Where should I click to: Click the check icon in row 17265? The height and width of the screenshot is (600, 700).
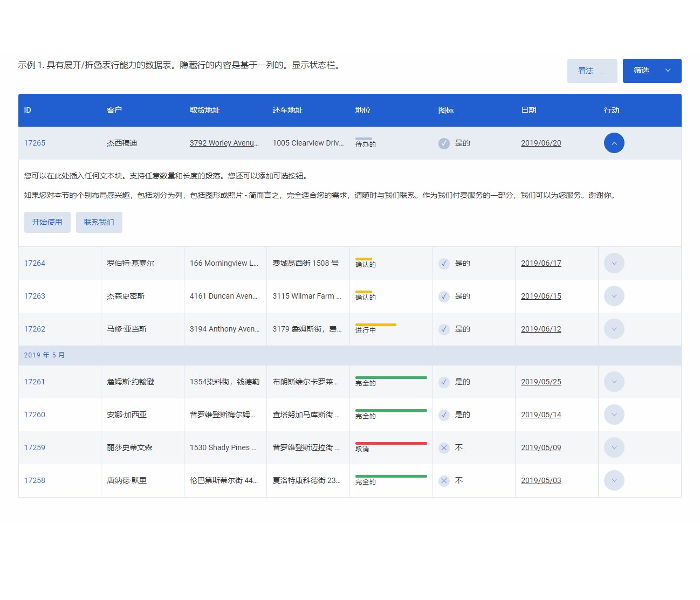[x=444, y=143]
